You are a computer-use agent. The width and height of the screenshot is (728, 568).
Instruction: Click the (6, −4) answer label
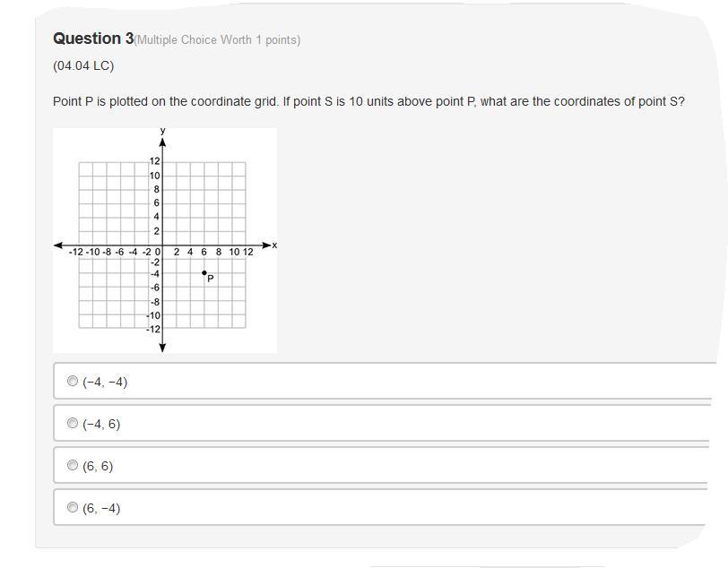[x=101, y=508]
